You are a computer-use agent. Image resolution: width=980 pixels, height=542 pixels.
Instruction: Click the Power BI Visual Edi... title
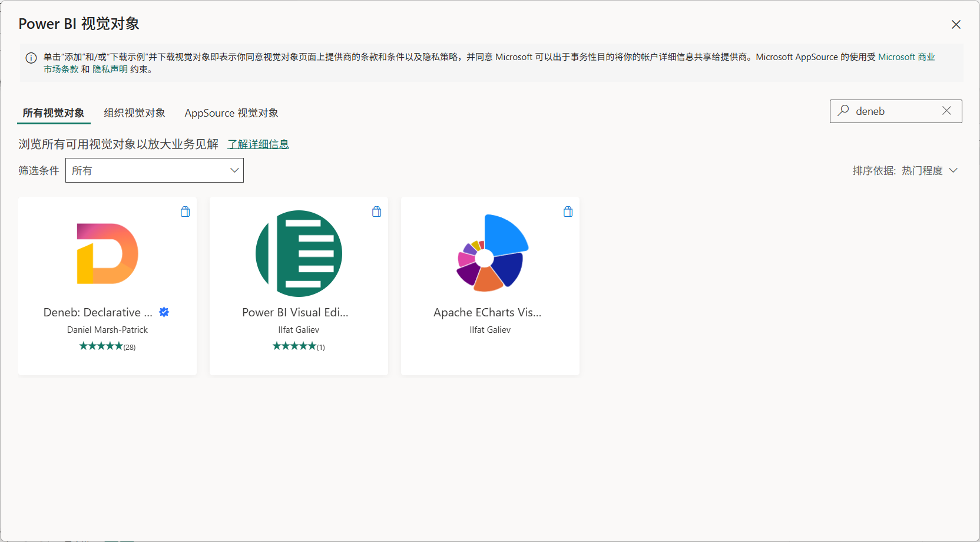click(x=295, y=312)
